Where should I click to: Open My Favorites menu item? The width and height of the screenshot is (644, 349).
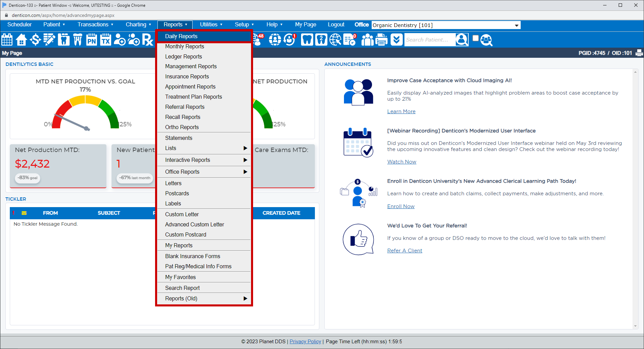point(204,277)
